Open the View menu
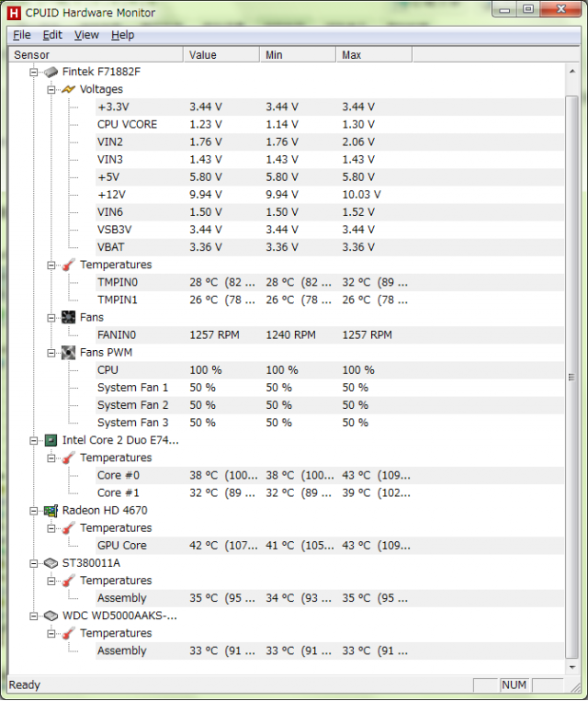Screen dimensions: 588x701 click(x=86, y=35)
